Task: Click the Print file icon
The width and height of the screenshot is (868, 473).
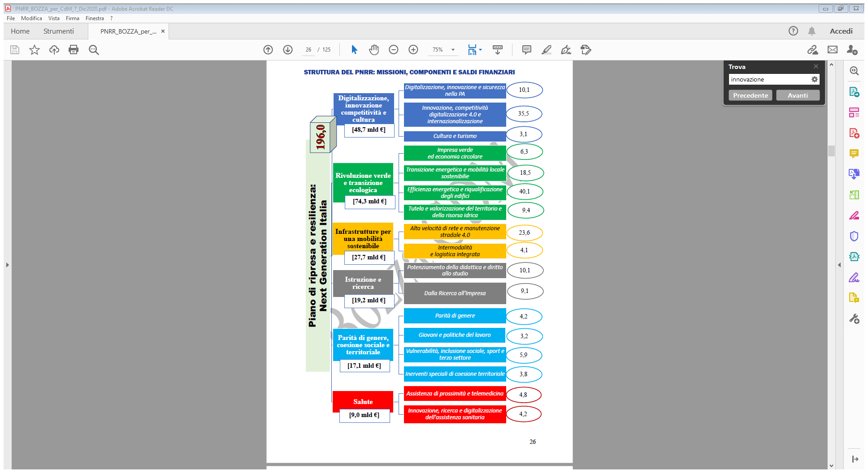Action: click(x=74, y=50)
